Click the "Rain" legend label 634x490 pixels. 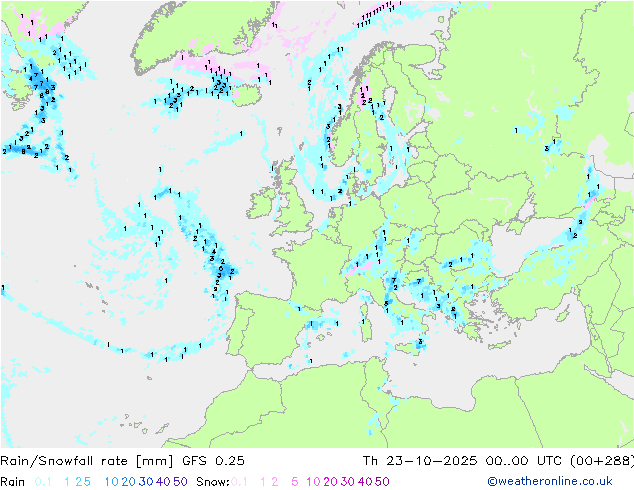pyautogui.click(x=13, y=482)
